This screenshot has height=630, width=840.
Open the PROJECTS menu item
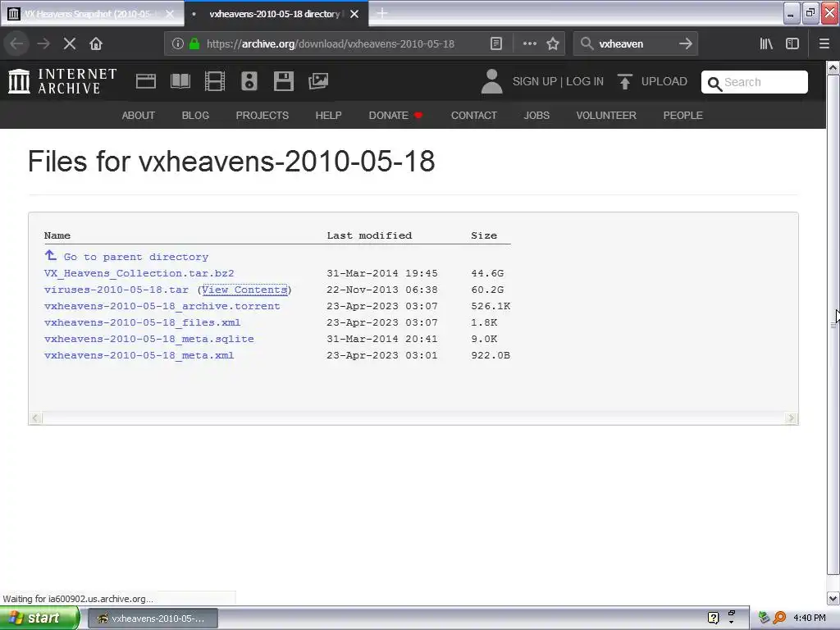click(x=262, y=116)
